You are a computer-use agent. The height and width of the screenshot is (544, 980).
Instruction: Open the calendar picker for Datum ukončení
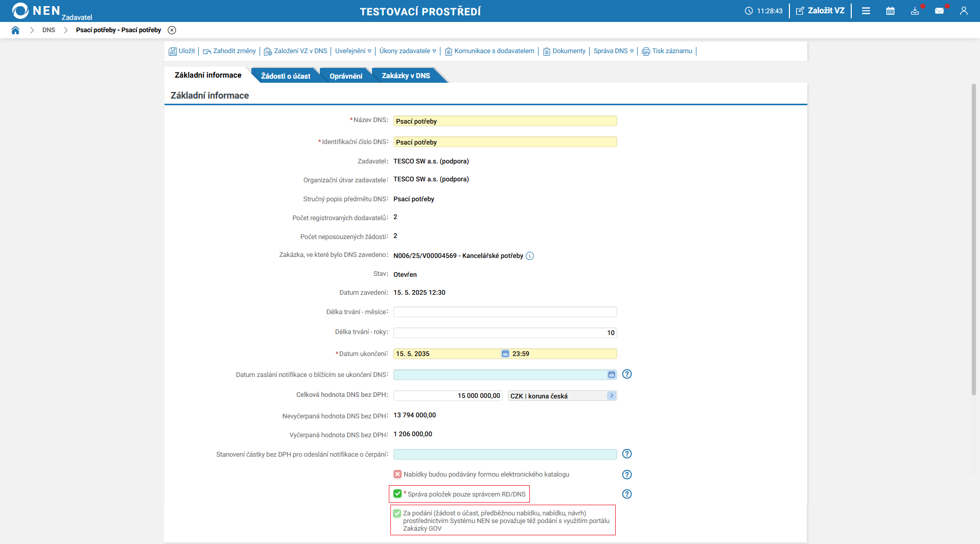[x=505, y=354]
